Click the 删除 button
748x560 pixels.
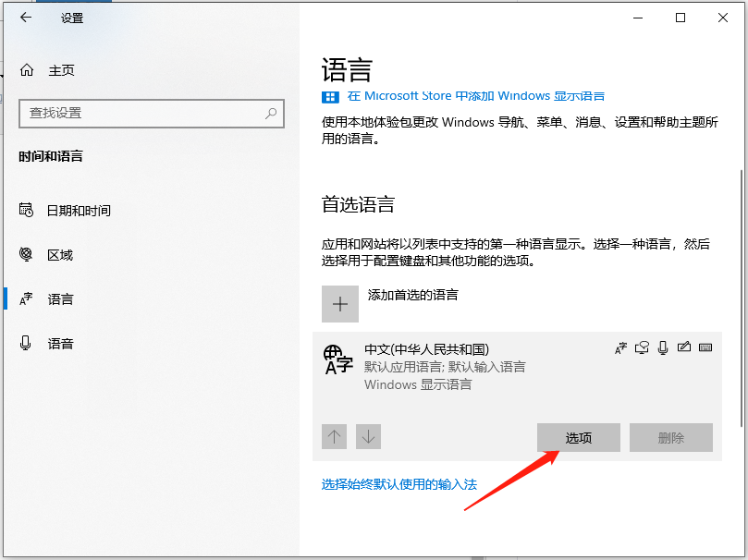pos(671,437)
